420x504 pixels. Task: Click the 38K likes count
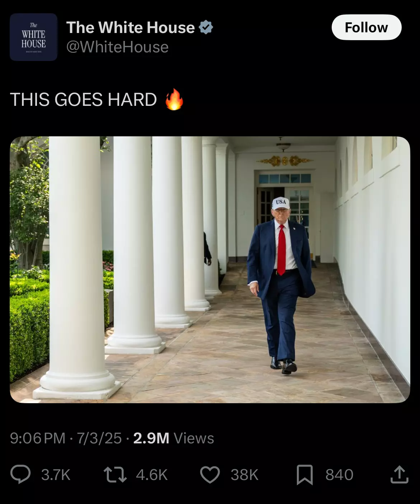click(x=244, y=475)
